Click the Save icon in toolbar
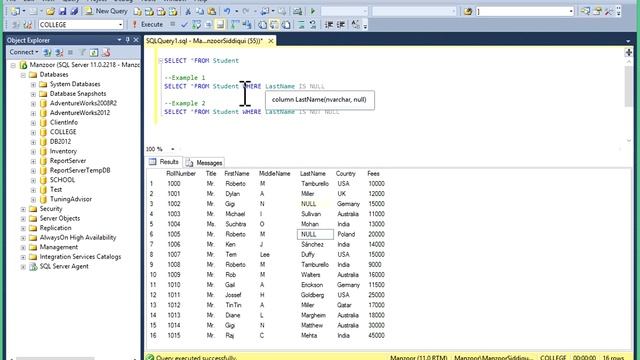Viewport: 640px width, 360px height. click(x=62, y=11)
